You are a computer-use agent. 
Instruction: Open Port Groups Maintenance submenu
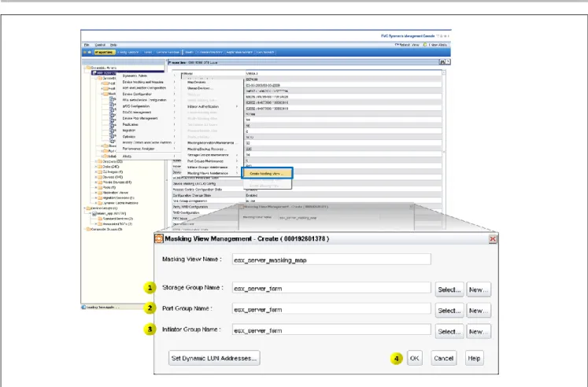[x=213, y=161]
